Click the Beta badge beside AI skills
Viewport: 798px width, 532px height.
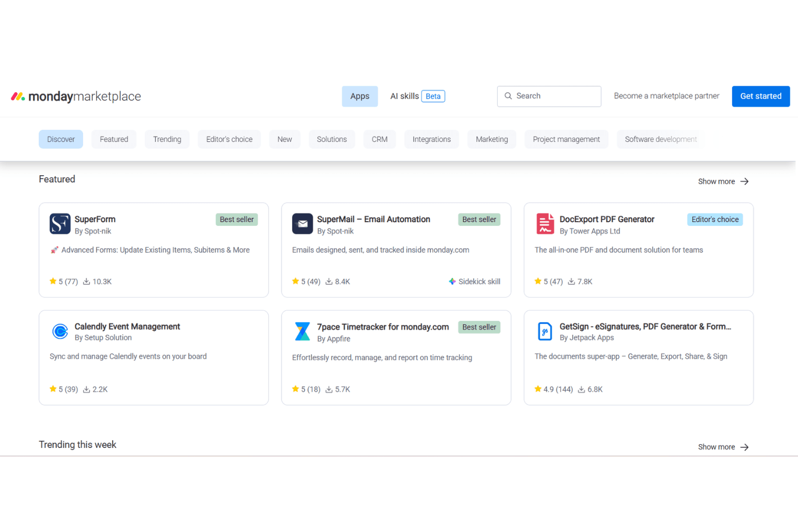pyautogui.click(x=433, y=96)
